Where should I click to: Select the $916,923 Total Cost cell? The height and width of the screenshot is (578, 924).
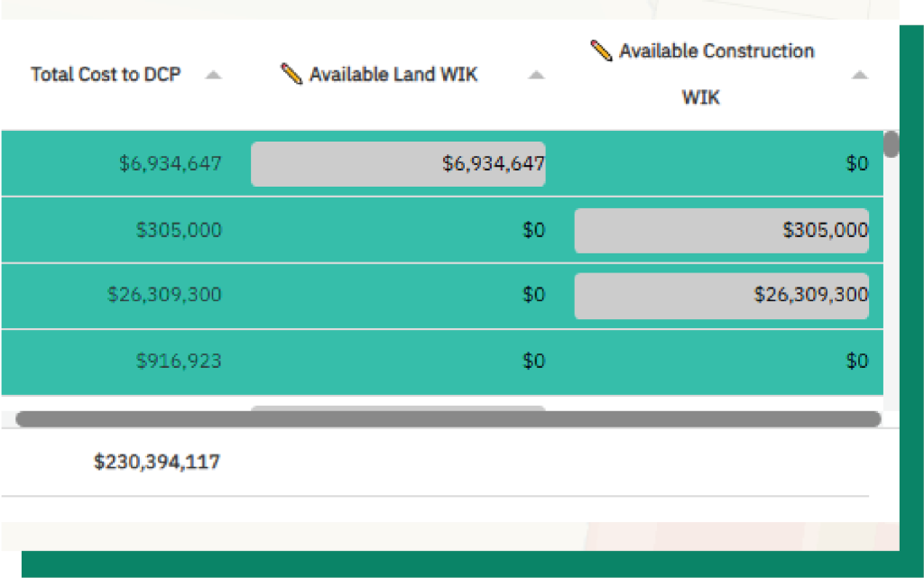click(x=179, y=362)
